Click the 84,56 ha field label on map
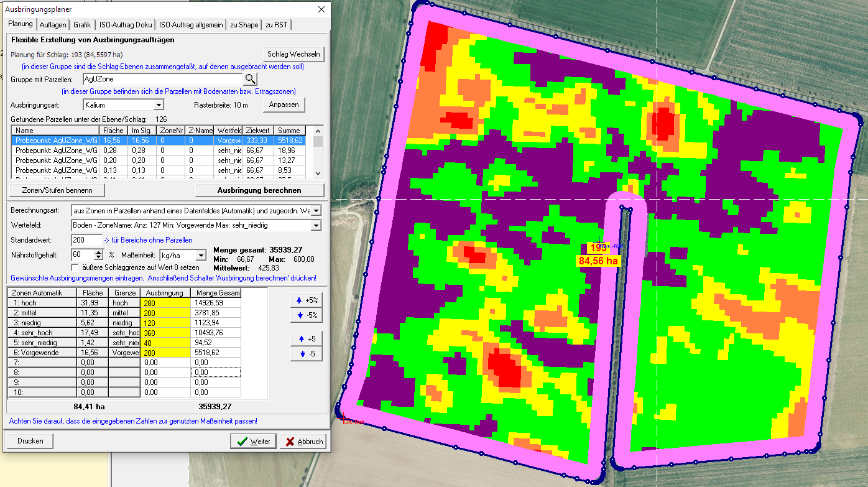Viewport: 868px width, 487px height. [x=598, y=261]
